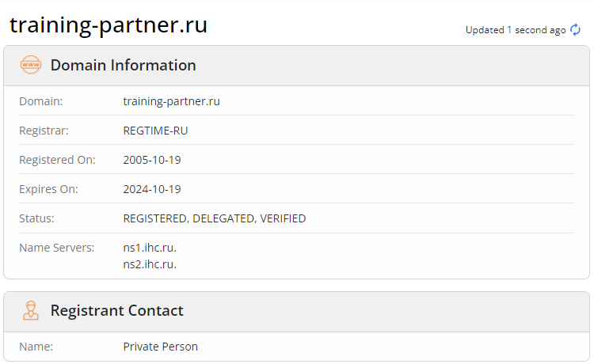Screen dimensions: 594x364
Task: Click the Registrant Contact person icon
Action: coord(30,310)
